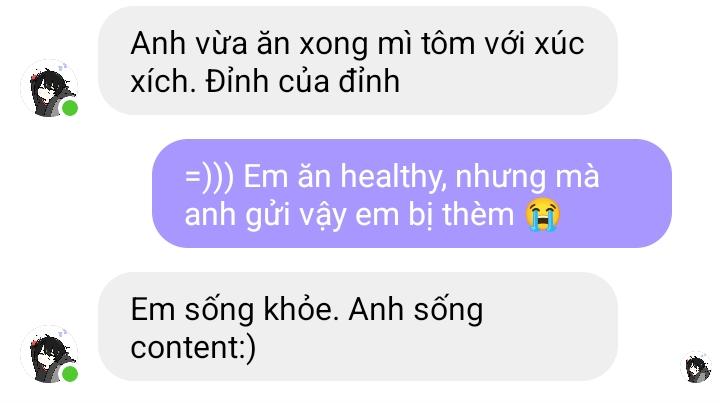Click the words "gửi vậy" in purple bubble
720x403 pixels.
tap(296, 216)
